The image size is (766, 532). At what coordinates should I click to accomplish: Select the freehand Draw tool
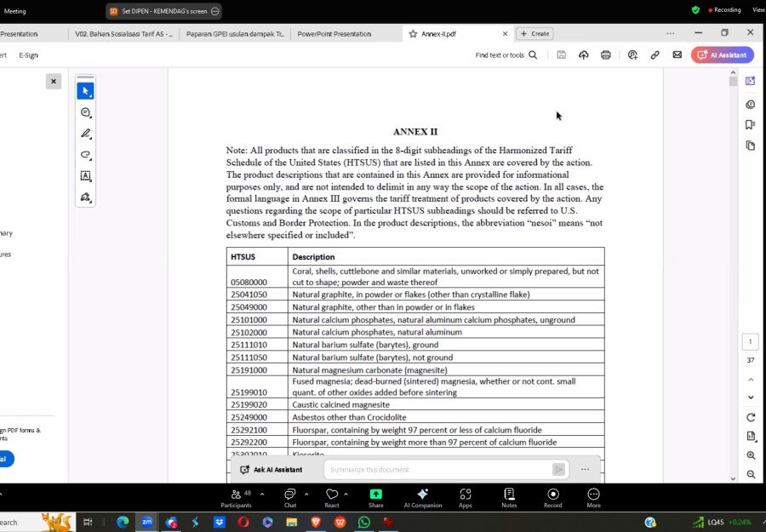point(85,155)
